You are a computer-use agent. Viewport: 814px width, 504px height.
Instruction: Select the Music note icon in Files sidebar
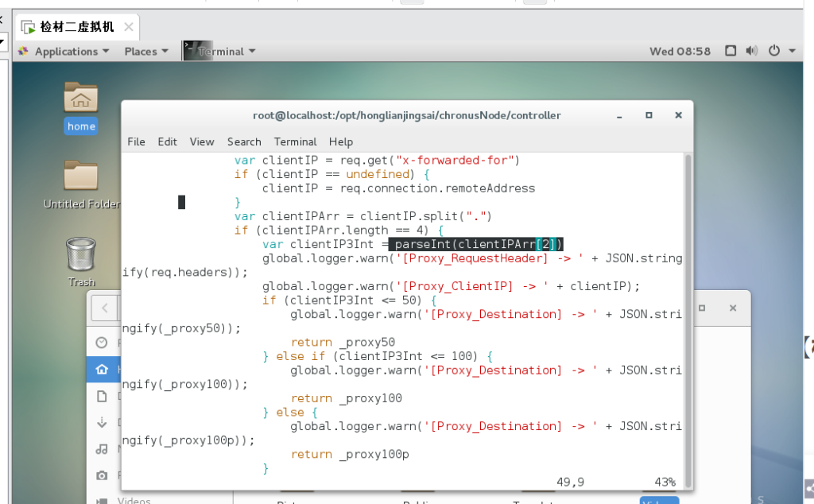102,449
